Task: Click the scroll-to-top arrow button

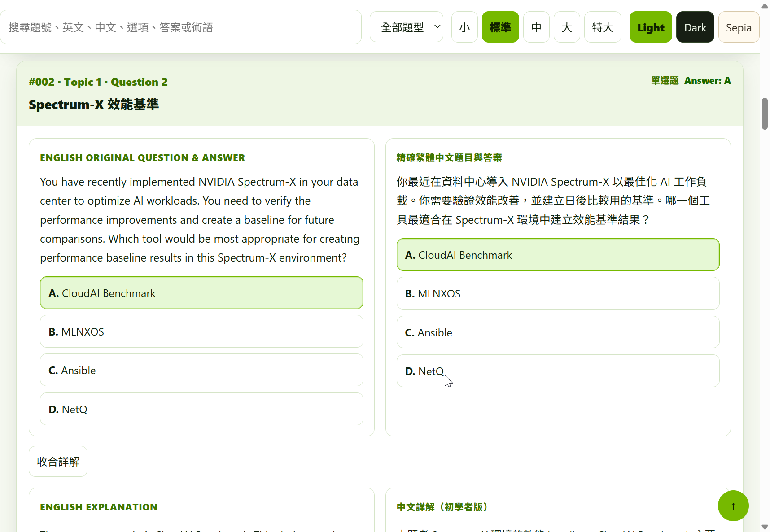Action: pyautogui.click(x=733, y=506)
